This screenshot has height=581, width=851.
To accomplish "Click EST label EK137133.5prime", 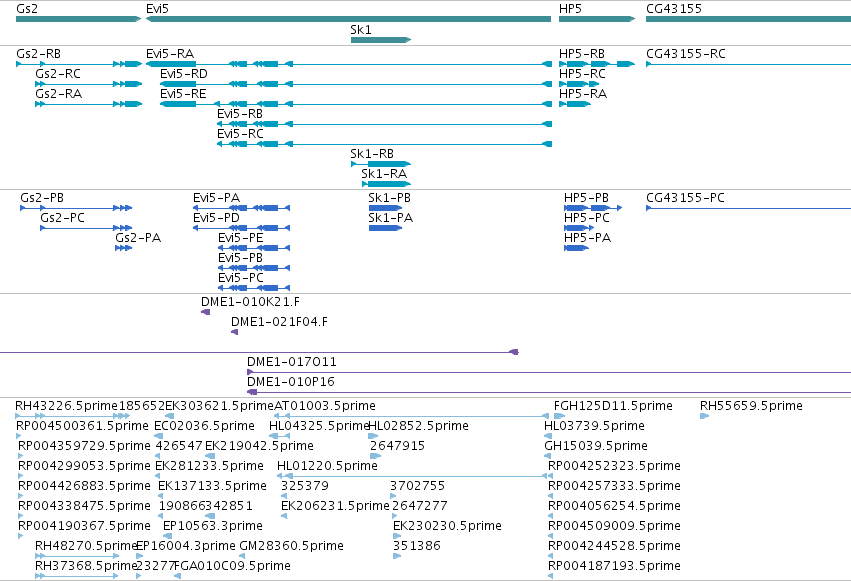I will 212,487.
